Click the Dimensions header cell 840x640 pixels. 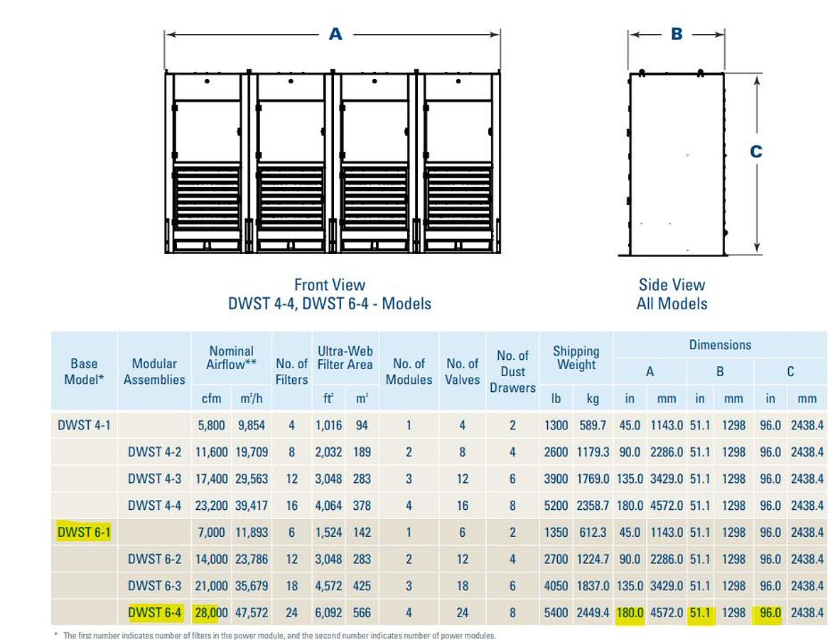pos(721,344)
